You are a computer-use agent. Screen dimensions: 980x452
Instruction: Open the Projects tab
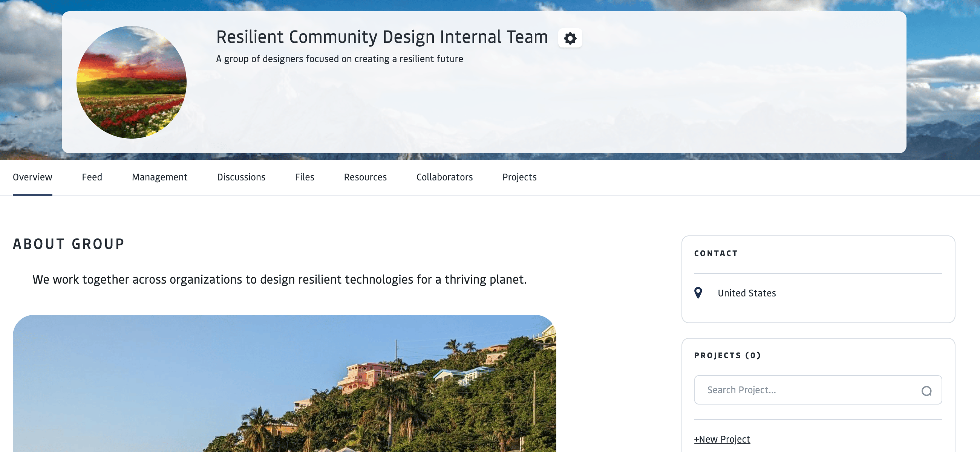point(519,177)
